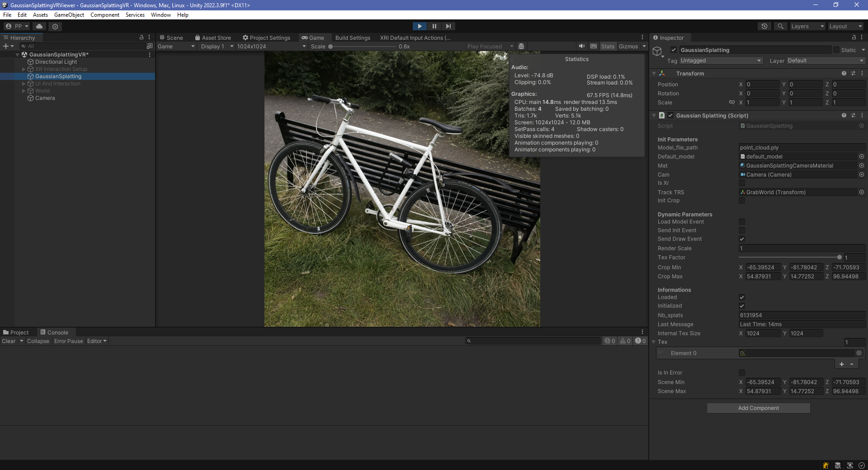Open the Gaussian Splatting script preset selector icon

pyautogui.click(x=853, y=115)
